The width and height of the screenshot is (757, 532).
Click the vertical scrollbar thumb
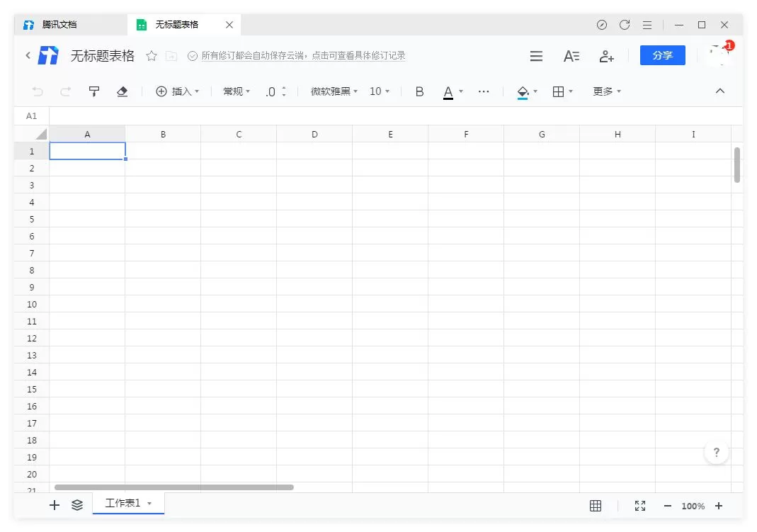coord(736,165)
